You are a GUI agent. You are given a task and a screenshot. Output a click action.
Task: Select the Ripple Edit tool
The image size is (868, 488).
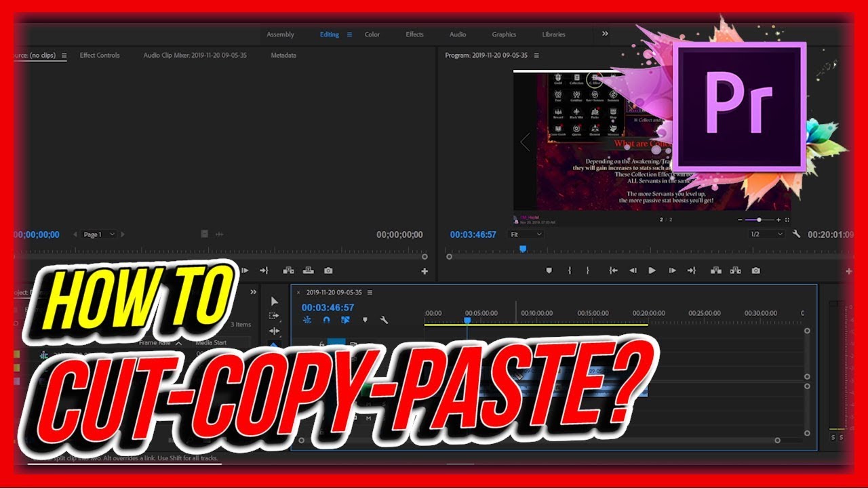tap(274, 331)
